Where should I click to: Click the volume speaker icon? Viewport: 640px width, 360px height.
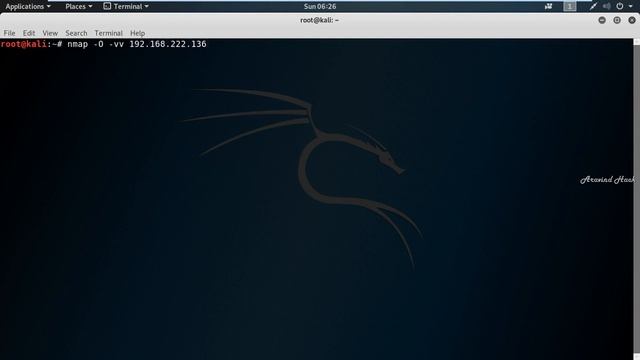(x=607, y=6)
